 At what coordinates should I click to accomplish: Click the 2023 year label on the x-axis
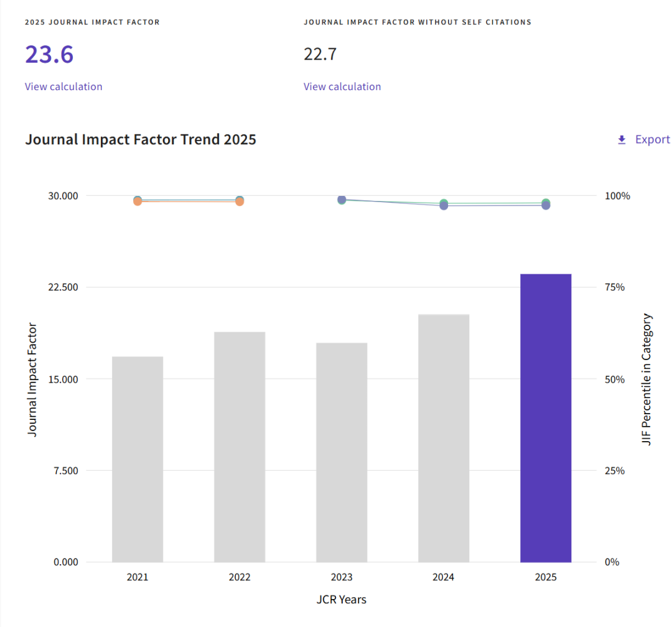[342, 577]
